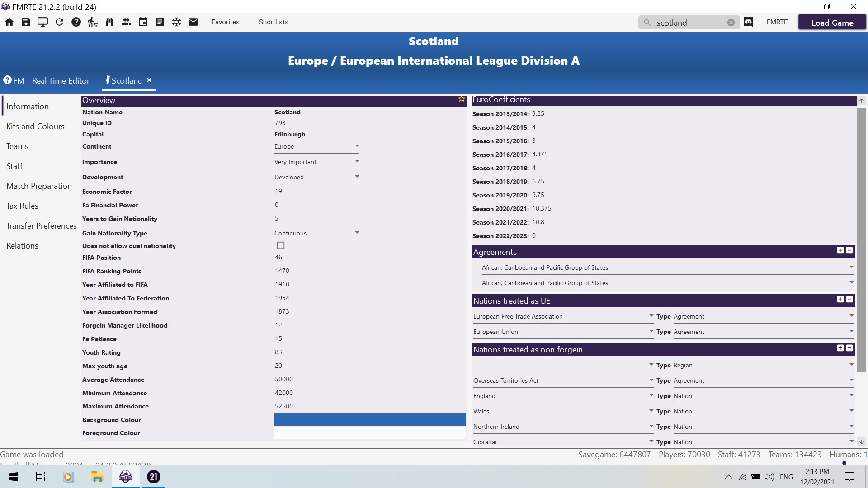Click the snowflake freeze icon

[x=176, y=22]
